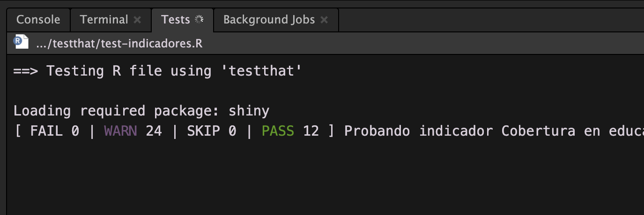Screen dimensions: 644x215
Task: Click the warning count 24
Action: [154, 131]
